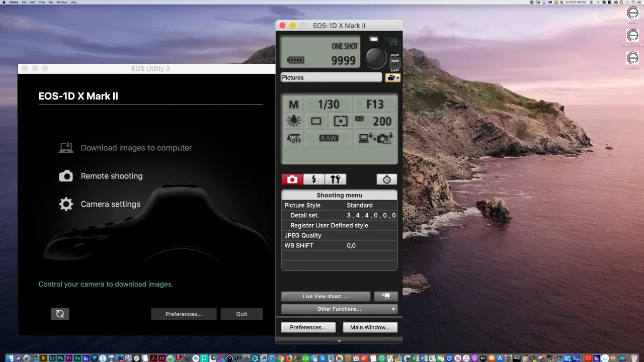Screen dimensions: 644x362
Task: Click the Main Window button
Action: pos(370,327)
